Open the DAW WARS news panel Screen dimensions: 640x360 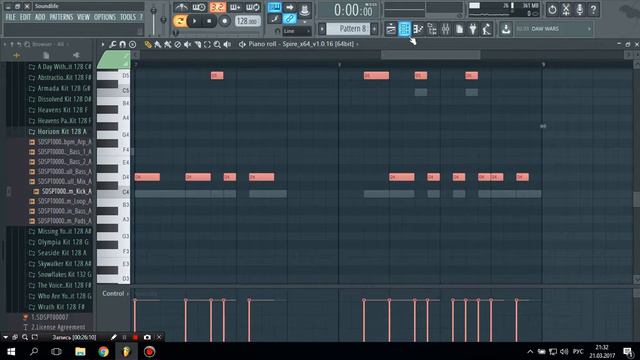(554, 29)
